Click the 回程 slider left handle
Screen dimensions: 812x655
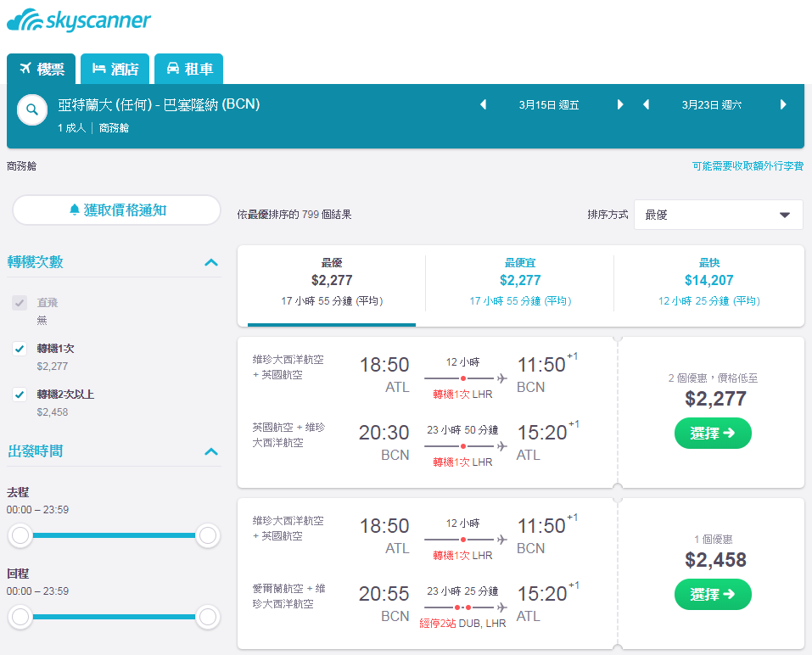[x=20, y=617]
